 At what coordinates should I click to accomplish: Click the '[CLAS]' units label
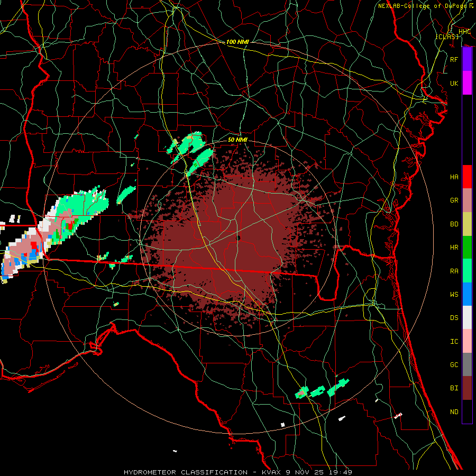(447, 36)
